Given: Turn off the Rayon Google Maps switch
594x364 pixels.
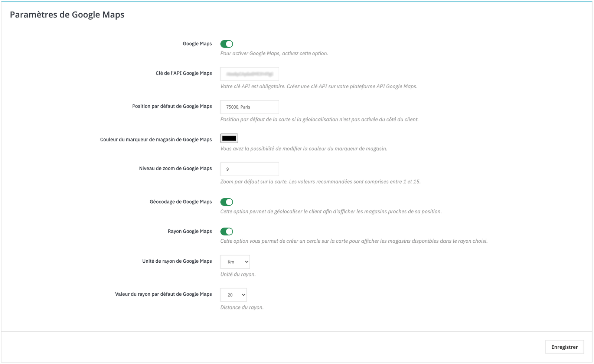Looking at the screenshot, I should [x=226, y=232].
